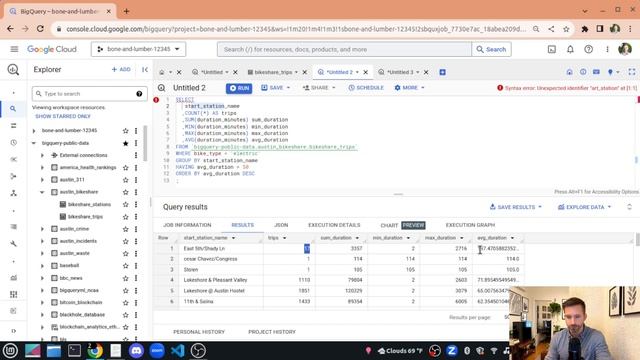
Task: Open the help question mark icon
Action: (589, 49)
